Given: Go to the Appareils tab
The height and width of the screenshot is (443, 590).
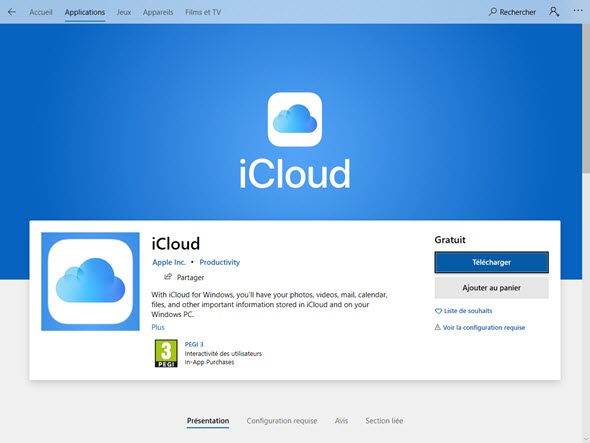Looking at the screenshot, I should 158,12.
